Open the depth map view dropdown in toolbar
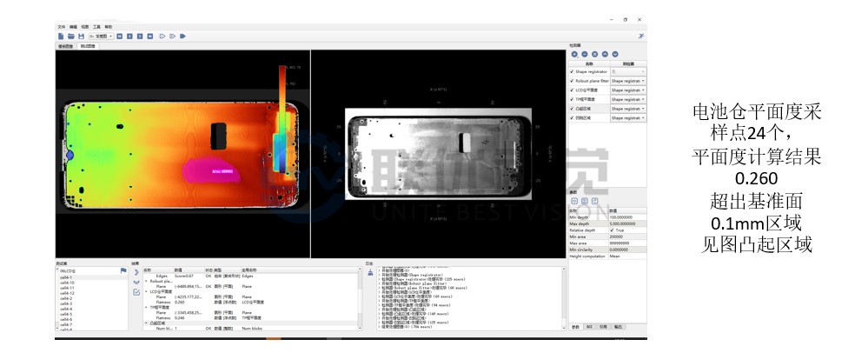 [x=99, y=36]
